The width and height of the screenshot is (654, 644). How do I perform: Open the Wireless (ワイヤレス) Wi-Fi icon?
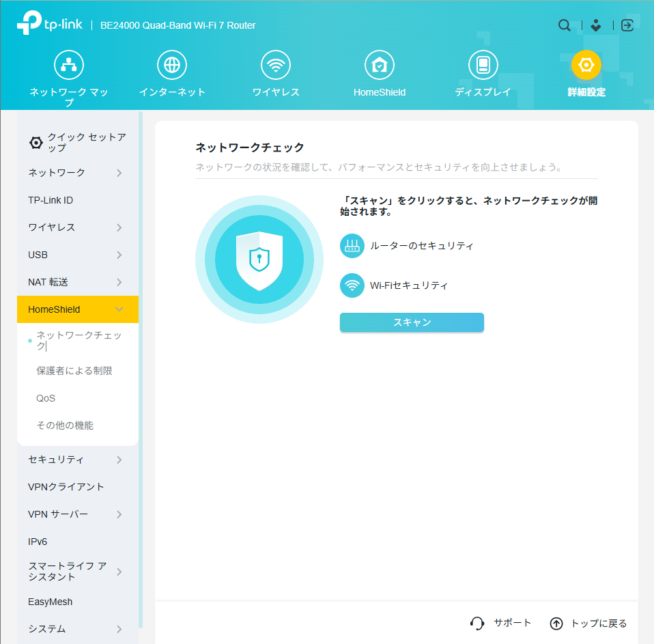[x=276, y=65]
